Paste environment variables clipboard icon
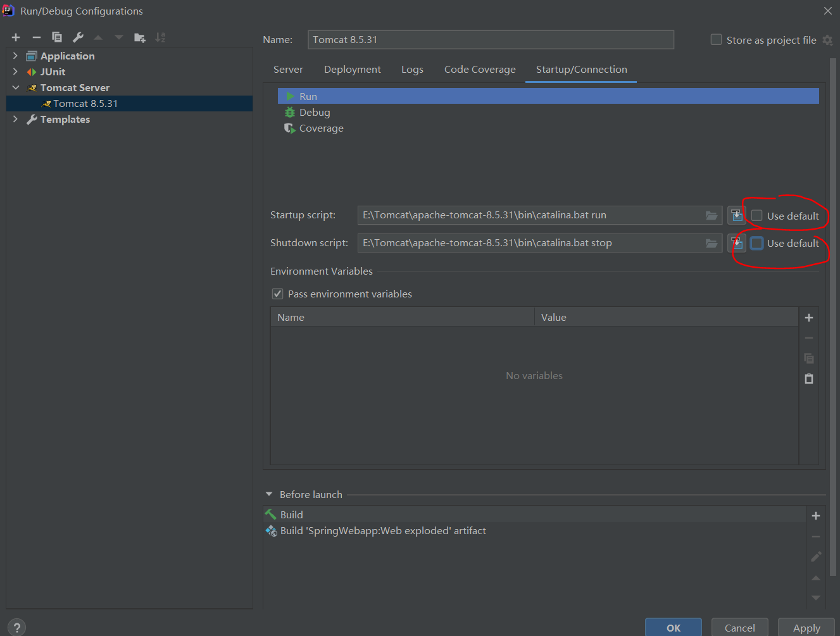 (x=809, y=379)
